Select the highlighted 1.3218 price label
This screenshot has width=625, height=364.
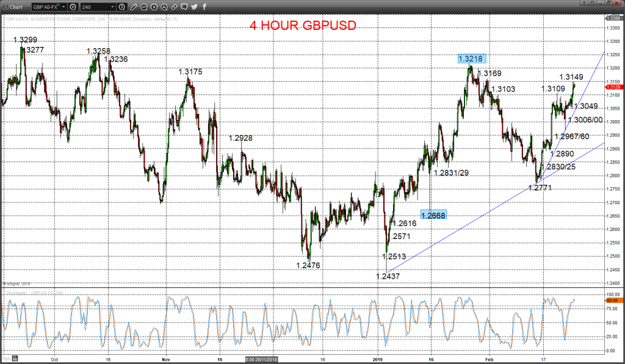tap(472, 59)
